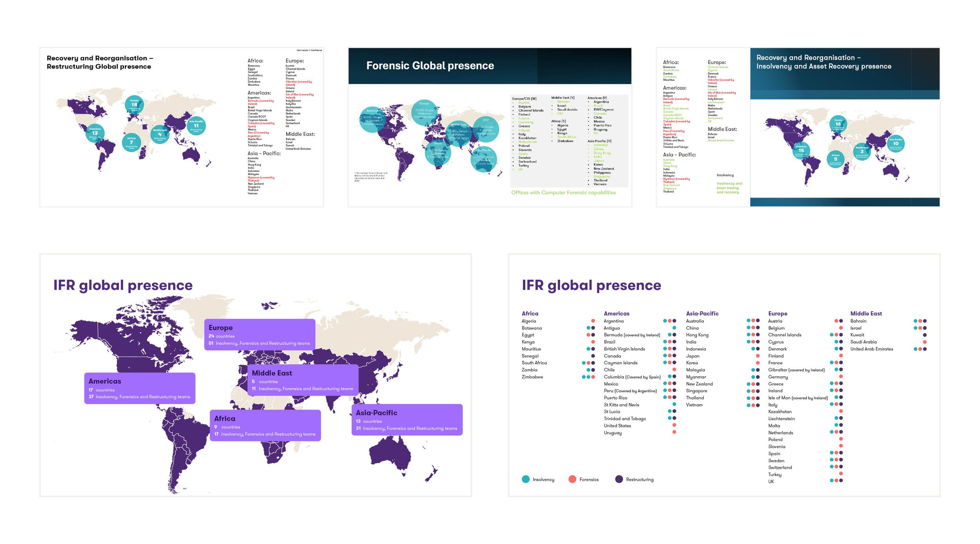Click the teal Insolvency legend dot
980x544 pixels.
[526, 479]
